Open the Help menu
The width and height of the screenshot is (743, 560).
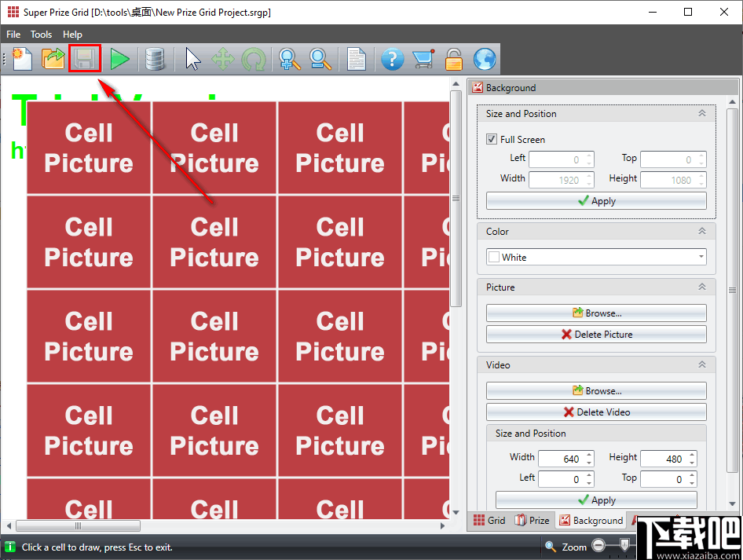pyautogui.click(x=72, y=35)
